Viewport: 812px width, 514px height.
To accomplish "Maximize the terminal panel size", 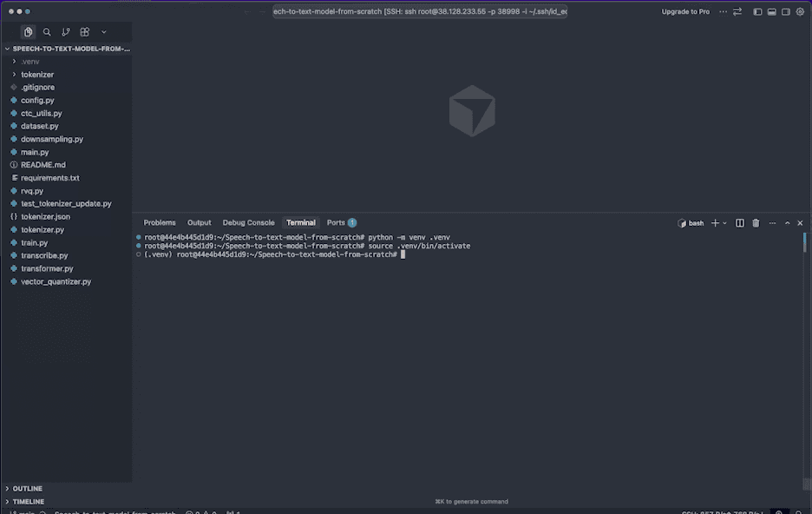I will (787, 222).
